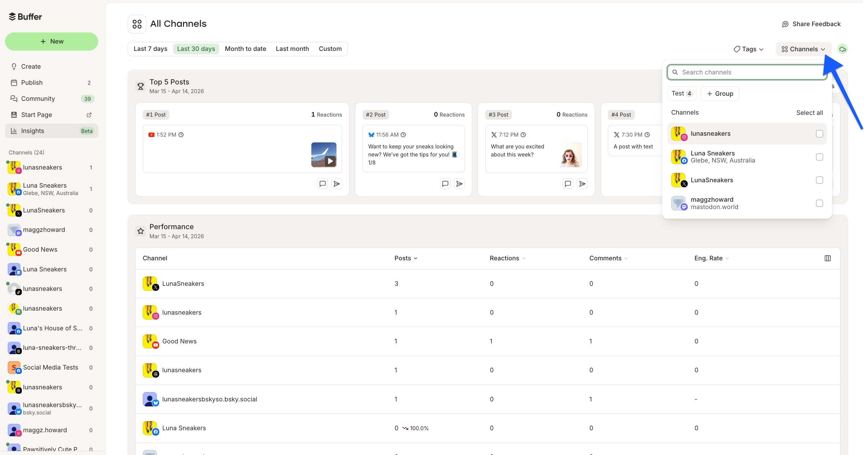The width and height of the screenshot is (868, 455).
Task: Open the Tags dropdown
Action: point(748,49)
